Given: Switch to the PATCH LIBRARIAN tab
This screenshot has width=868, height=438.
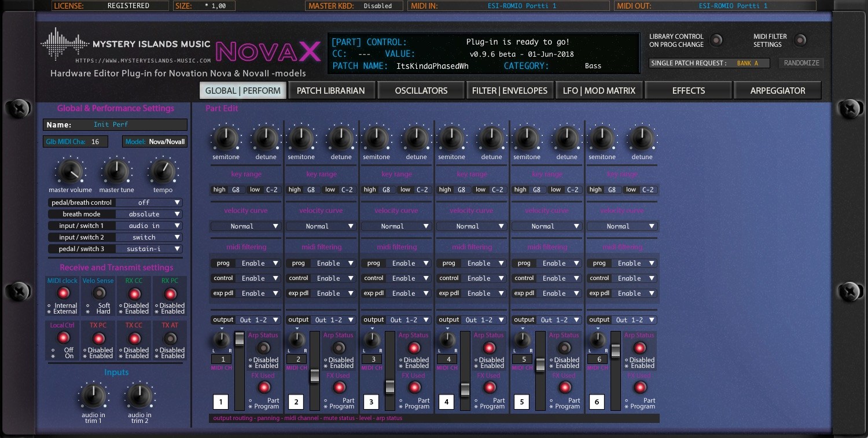Looking at the screenshot, I should 332,90.
